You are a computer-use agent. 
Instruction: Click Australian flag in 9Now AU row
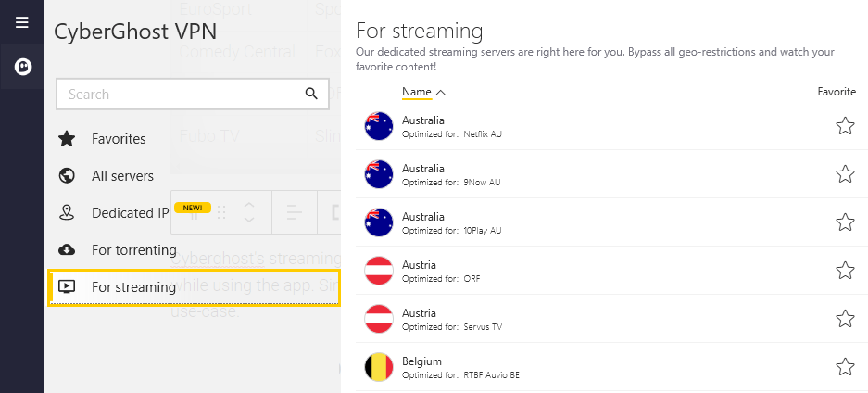[x=379, y=174]
